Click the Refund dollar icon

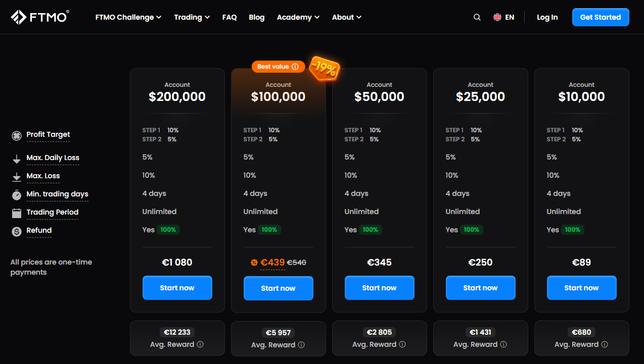click(x=16, y=231)
